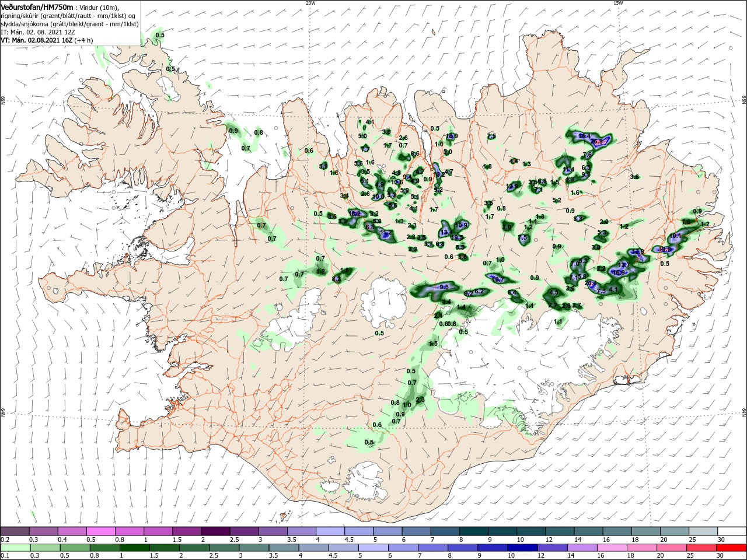Click the 1–1.5 darkest green rain swatch
The width and height of the screenshot is (747, 560).
coord(134,548)
